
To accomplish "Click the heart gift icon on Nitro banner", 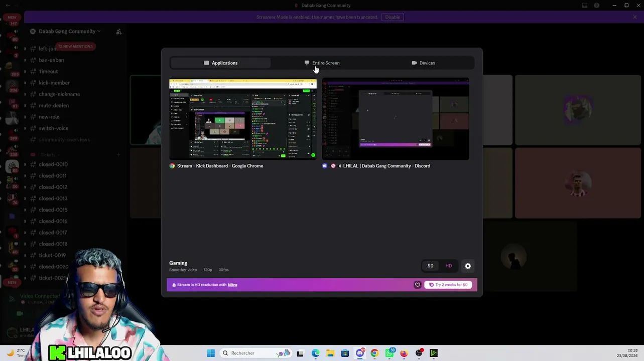I will [417, 285].
